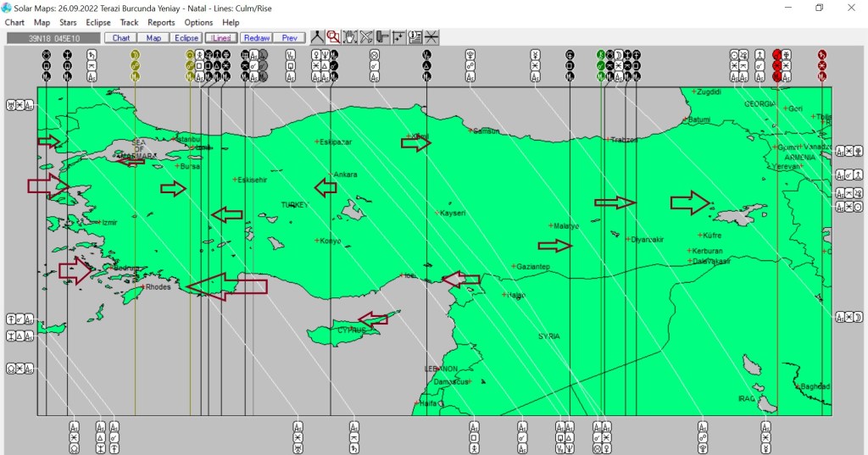Select the magnifier zoom tool in toolbar
The image size is (868, 455).
(x=333, y=37)
